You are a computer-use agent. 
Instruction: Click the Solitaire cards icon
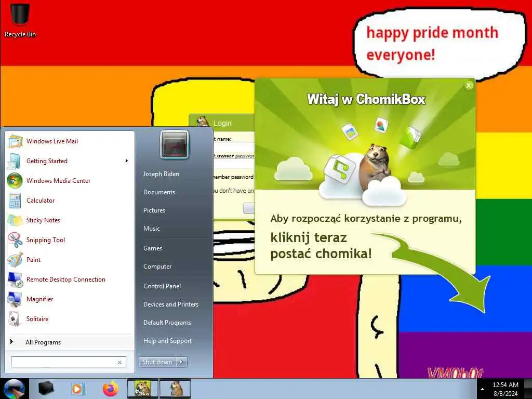(14, 319)
